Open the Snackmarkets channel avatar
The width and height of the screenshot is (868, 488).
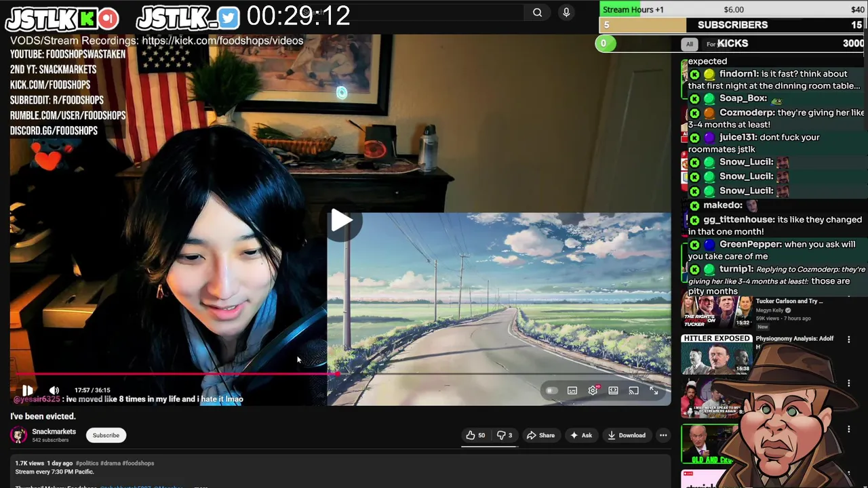(x=19, y=435)
